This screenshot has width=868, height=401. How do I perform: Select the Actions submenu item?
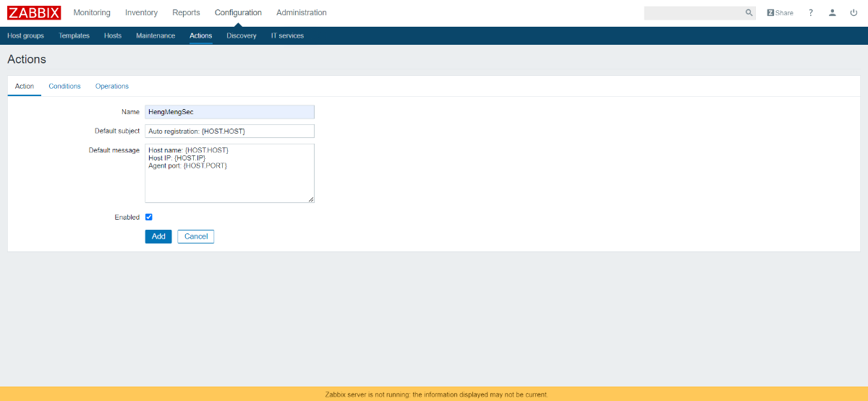pos(200,36)
